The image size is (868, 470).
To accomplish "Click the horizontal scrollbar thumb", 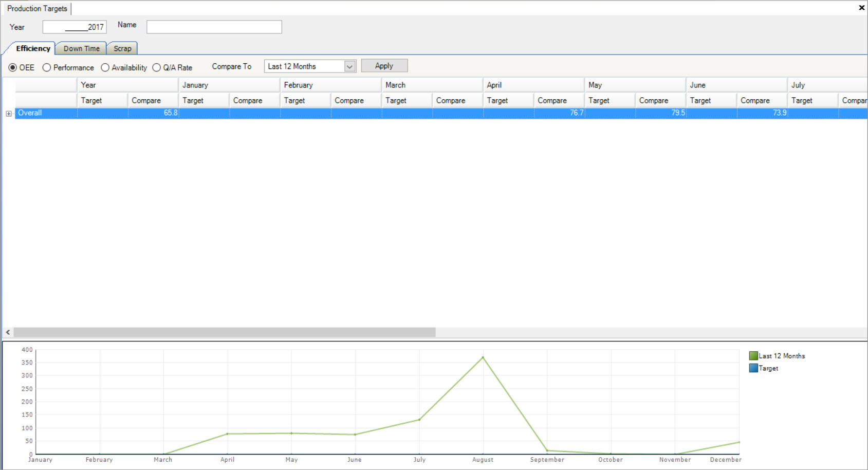I will [225, 332].
